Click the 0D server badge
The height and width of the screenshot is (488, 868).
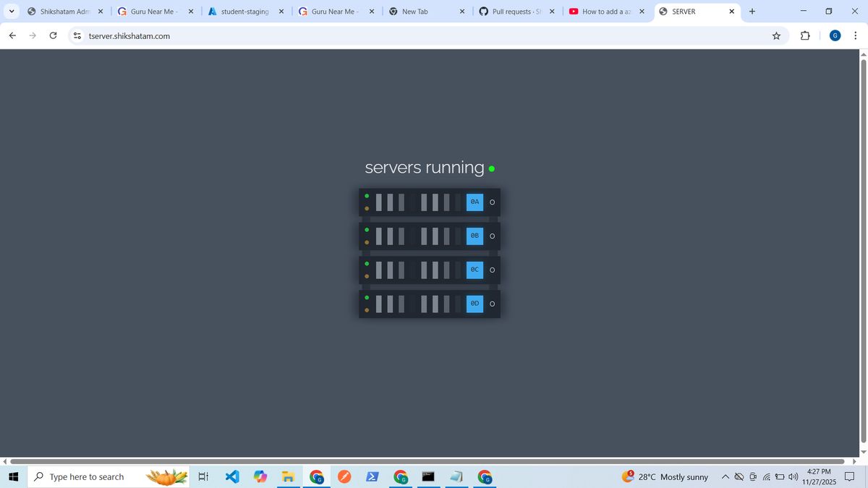474,303
